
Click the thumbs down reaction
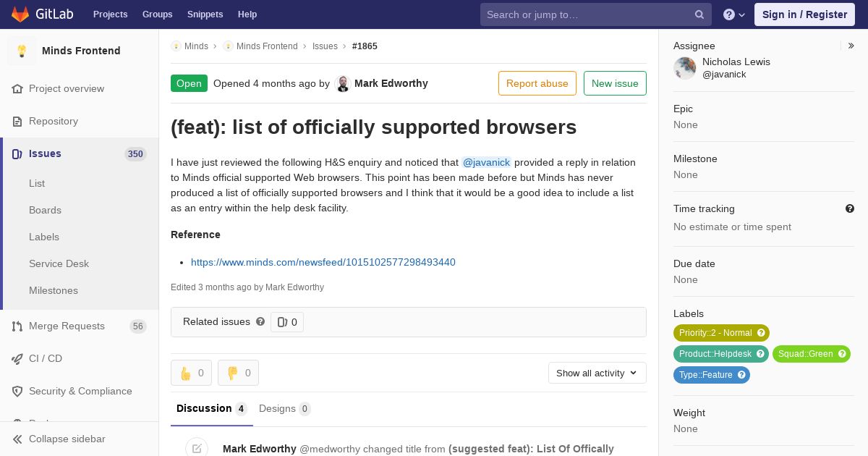click(238, 373)
